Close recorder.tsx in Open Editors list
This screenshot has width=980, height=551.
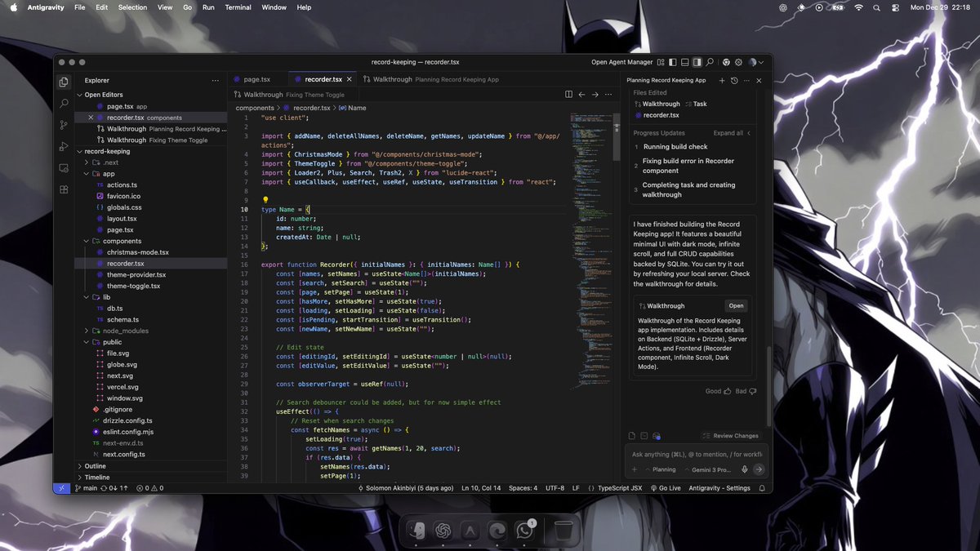click(91, 118)
